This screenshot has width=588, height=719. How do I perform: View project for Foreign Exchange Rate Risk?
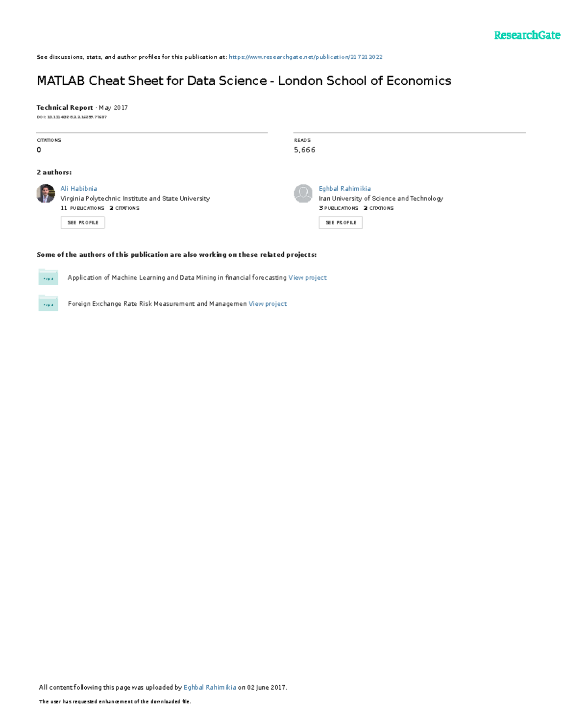pos(268,304)
